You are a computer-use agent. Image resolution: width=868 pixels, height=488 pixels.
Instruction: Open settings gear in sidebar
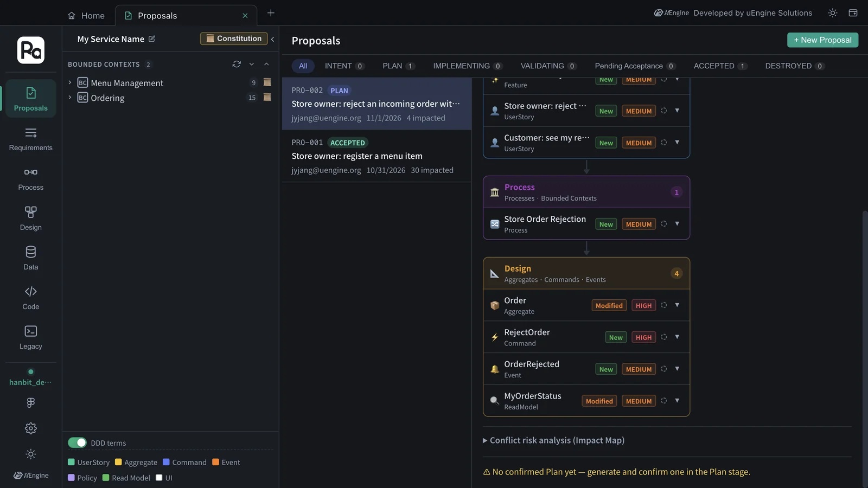pyautogui.click(x=31, y=428)
